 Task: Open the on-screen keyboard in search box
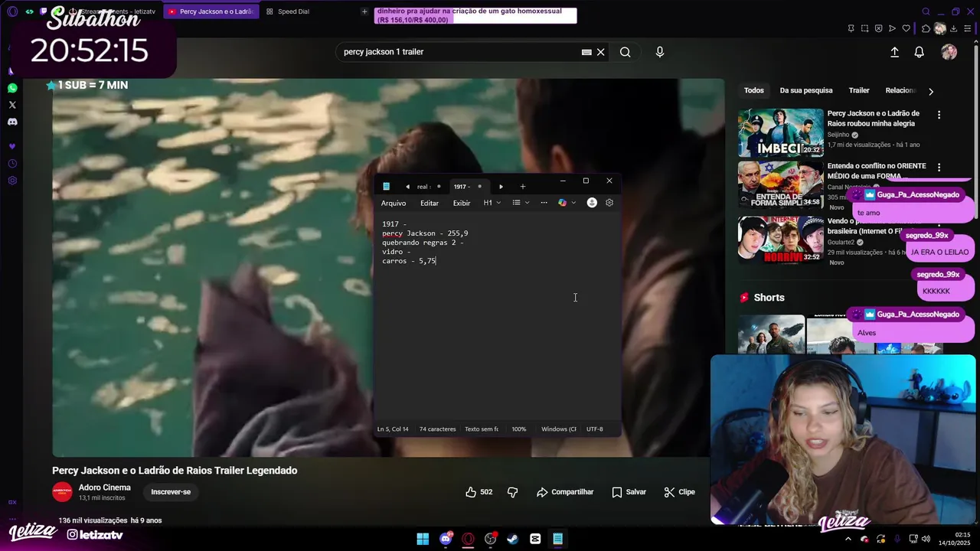click(586, 52)
